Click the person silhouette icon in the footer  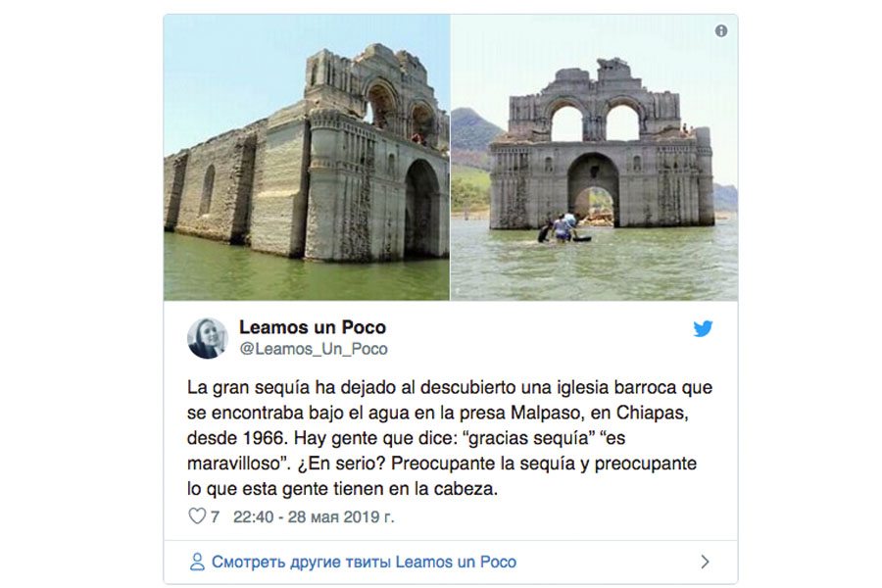coord(197,562)
